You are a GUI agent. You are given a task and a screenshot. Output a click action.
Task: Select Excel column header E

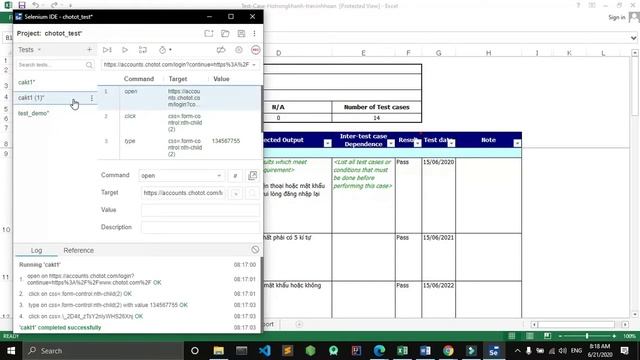(x=363, y=53)
